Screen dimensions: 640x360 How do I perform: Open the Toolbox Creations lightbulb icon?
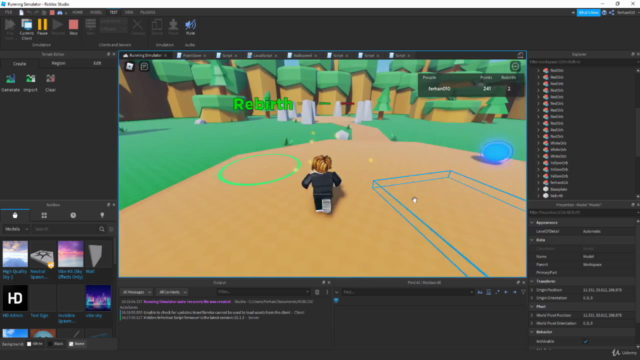tap(102, 215)
